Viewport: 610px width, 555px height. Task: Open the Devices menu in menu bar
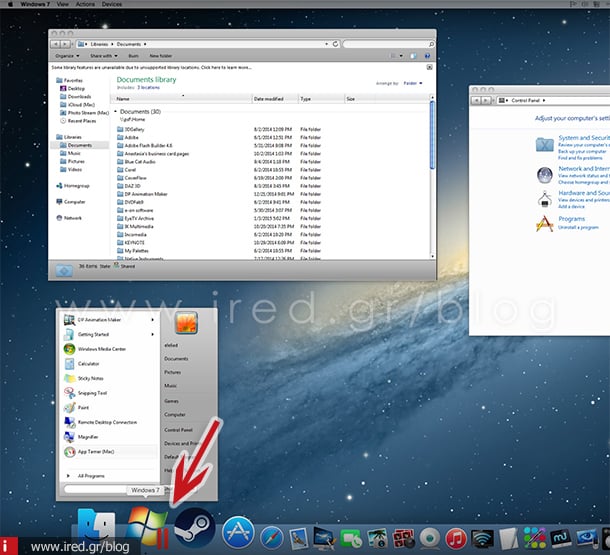[112, 4]
